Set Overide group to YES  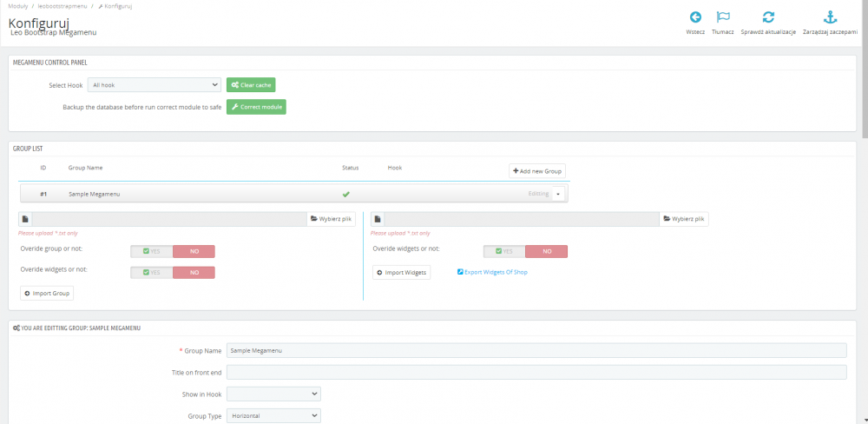click(152, 252)
